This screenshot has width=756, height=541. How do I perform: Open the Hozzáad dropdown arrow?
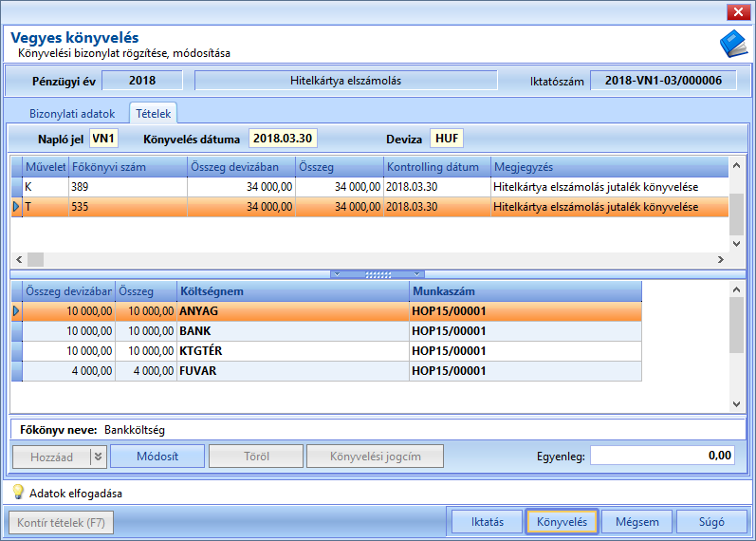point(98,457)
